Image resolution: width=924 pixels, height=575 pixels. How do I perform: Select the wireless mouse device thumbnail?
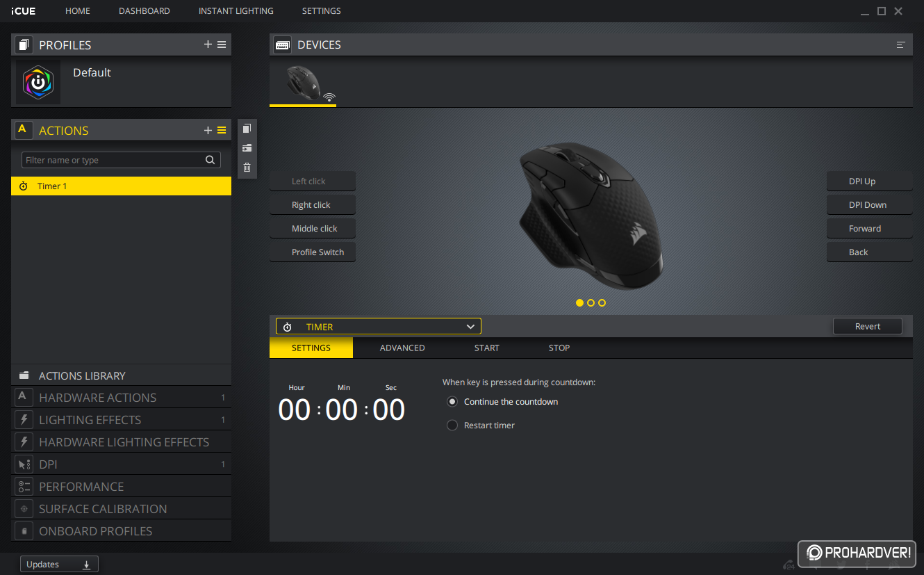[304, 83]
